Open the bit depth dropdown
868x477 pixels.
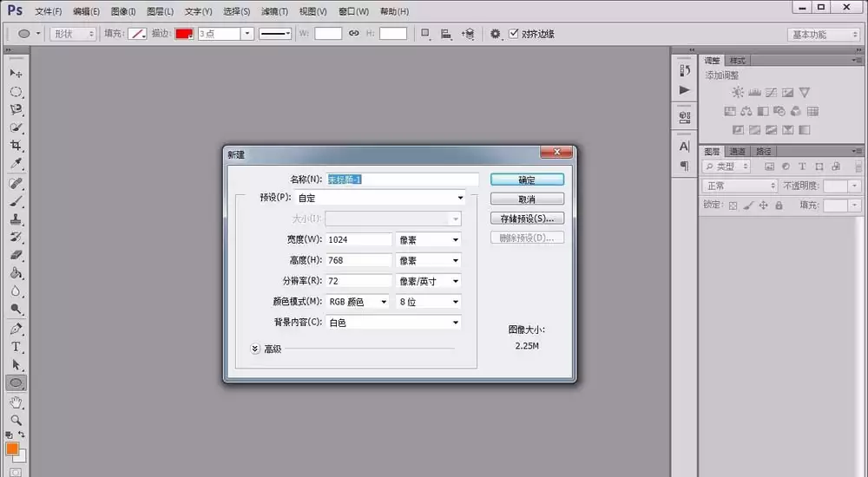point(429,302)
